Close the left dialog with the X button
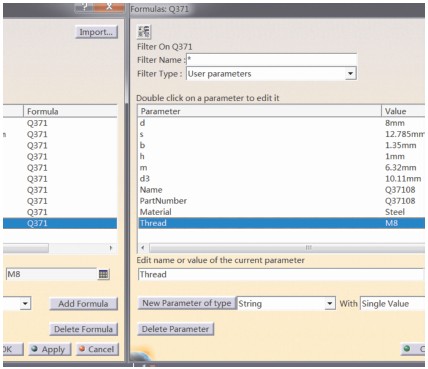428x369 pixels. [109, 7]
